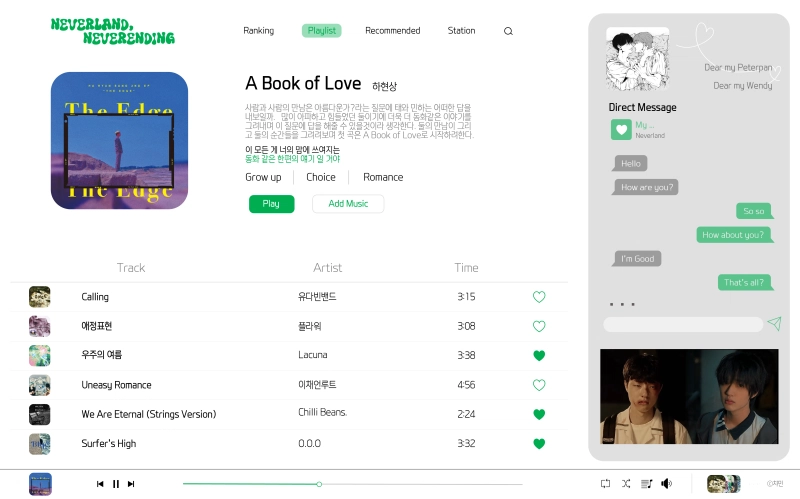Image resolution: width=800 pixels, height=499 pixels.
Task: Open the search magnifier icon
Action: point(508,31)
